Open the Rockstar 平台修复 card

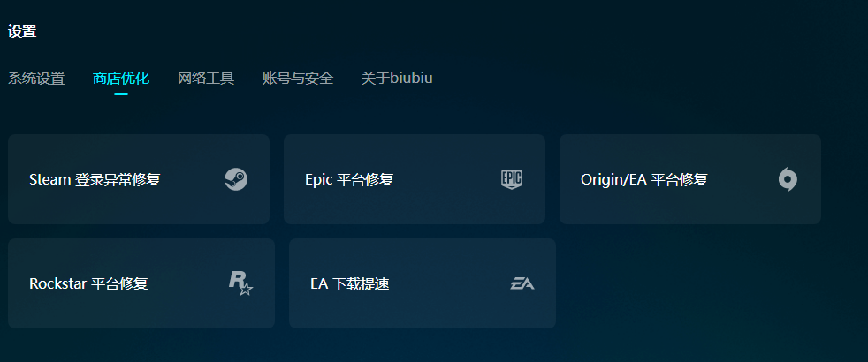coord(141,283)
